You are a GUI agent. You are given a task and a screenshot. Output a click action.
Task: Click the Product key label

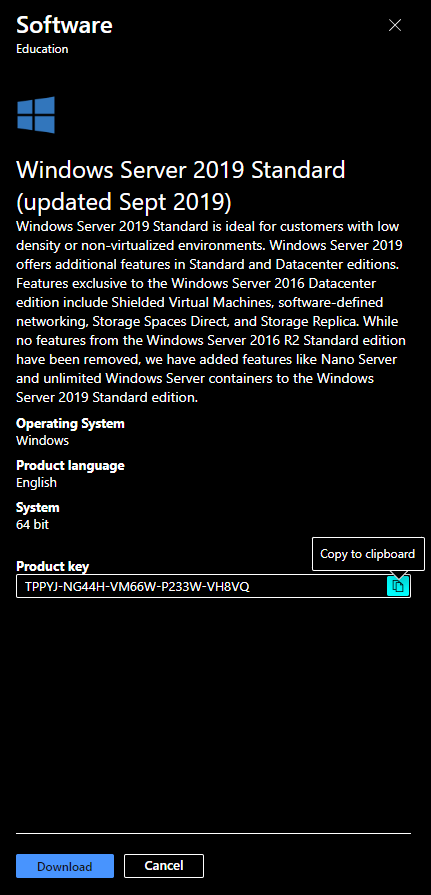[x=53, y=567]
